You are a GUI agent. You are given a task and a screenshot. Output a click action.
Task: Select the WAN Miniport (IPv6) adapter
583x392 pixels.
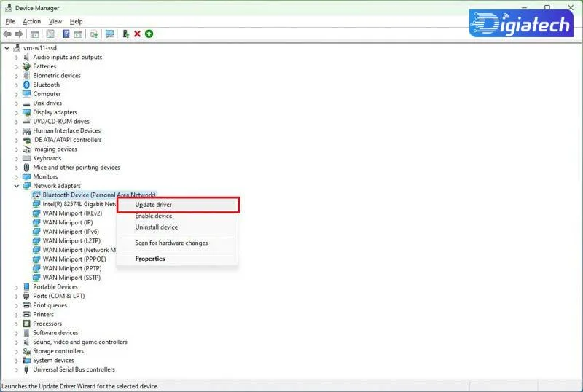pyautogui.click(x=71, y=232)
